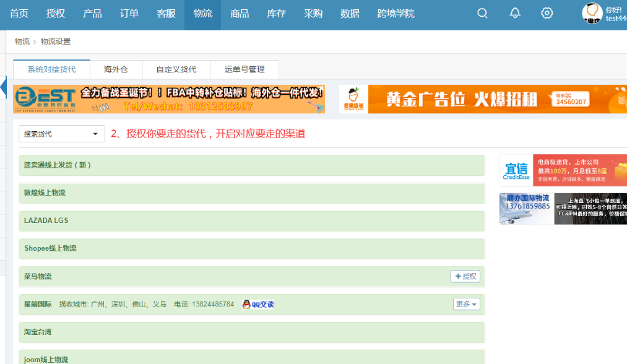Open the 库存 menu item
The width and height of the screenshot is (627, 364).
pos(276,14)
